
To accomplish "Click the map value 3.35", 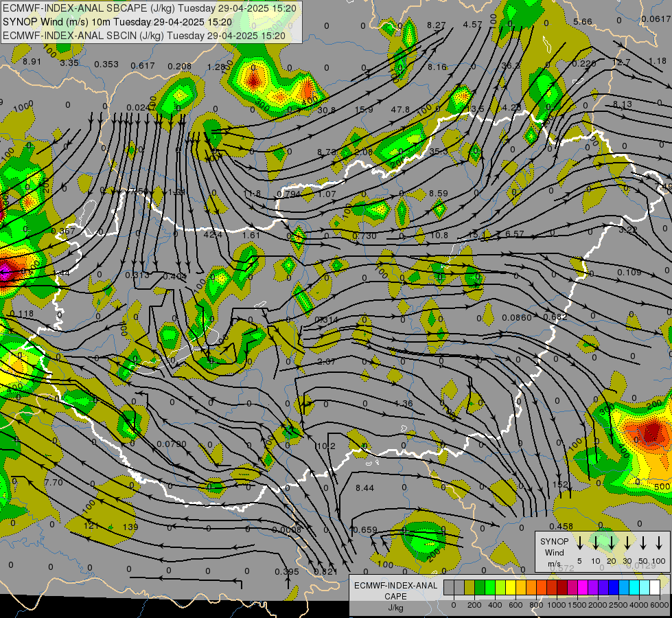I will pyautogui.click(x=69, y=62).
